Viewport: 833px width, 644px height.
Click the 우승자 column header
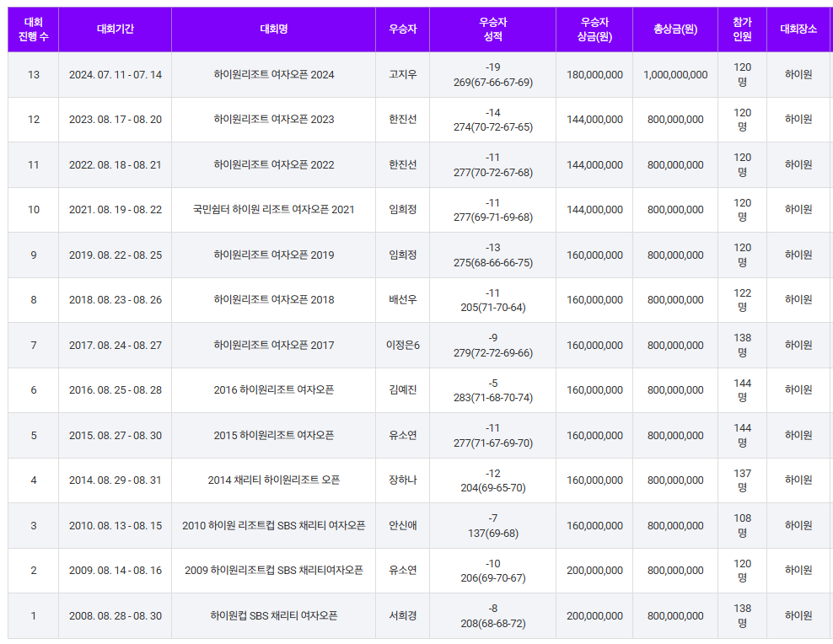point(403,30)
